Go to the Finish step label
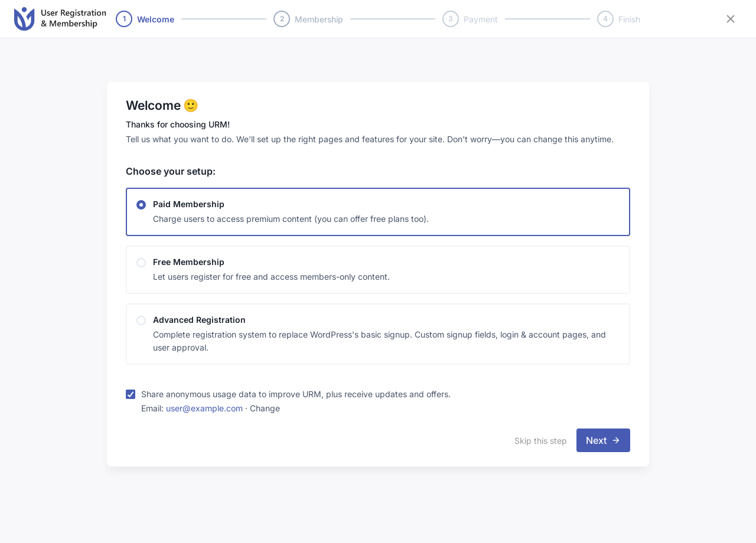756x543 pixels. [x=629, y=19]
